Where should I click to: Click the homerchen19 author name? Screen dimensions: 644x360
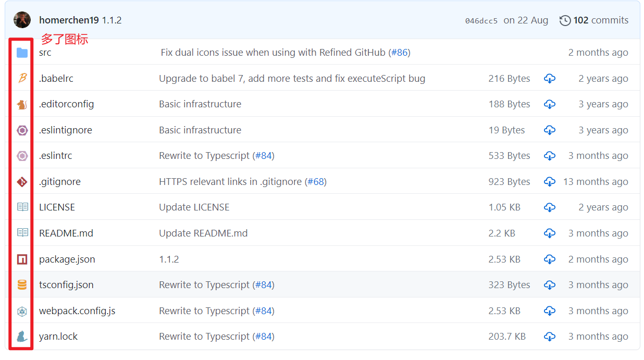[69, 20]
